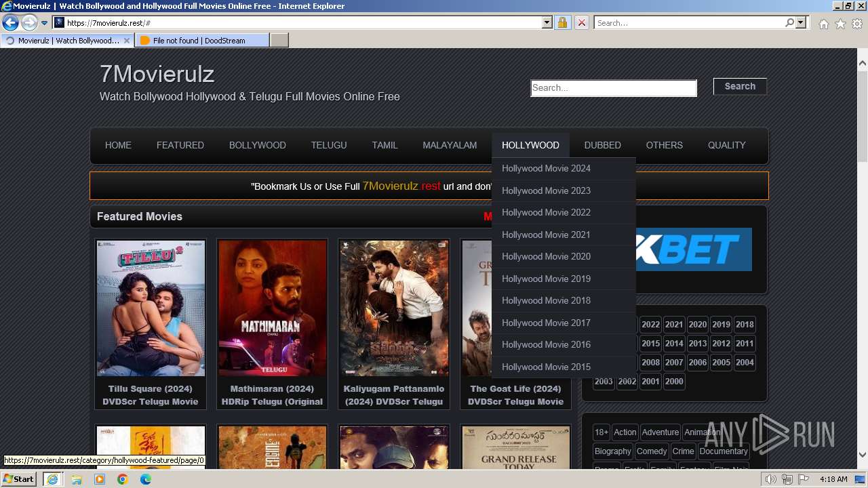The width and height of the screenshot is (868, 488).
Task: Open the MALAYALAM menu item
Action: click(450, 145)
